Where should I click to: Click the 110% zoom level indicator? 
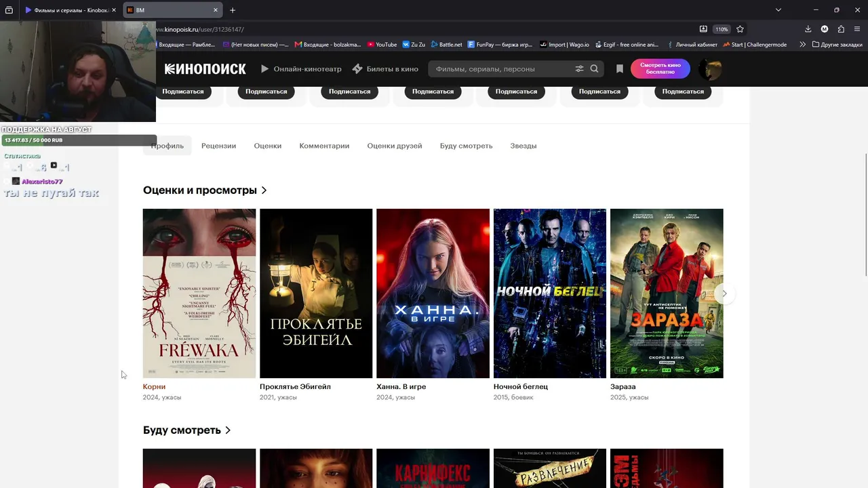pos(722,29)
